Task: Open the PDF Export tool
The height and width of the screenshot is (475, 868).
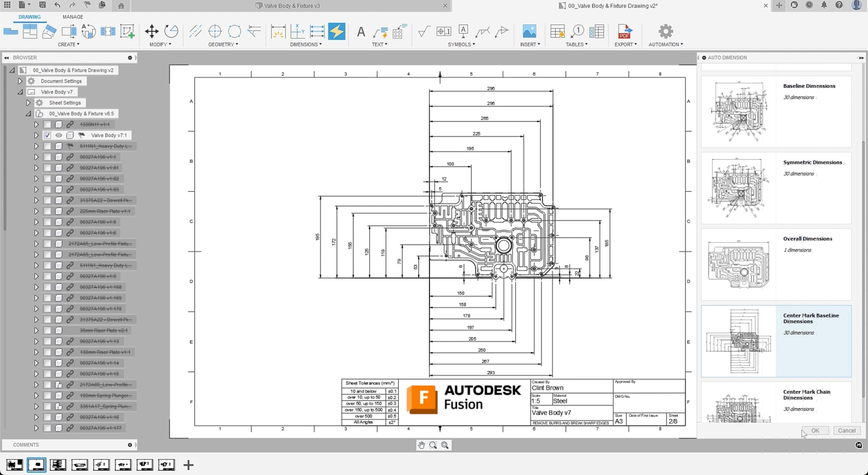Action: tap(625, 31)
